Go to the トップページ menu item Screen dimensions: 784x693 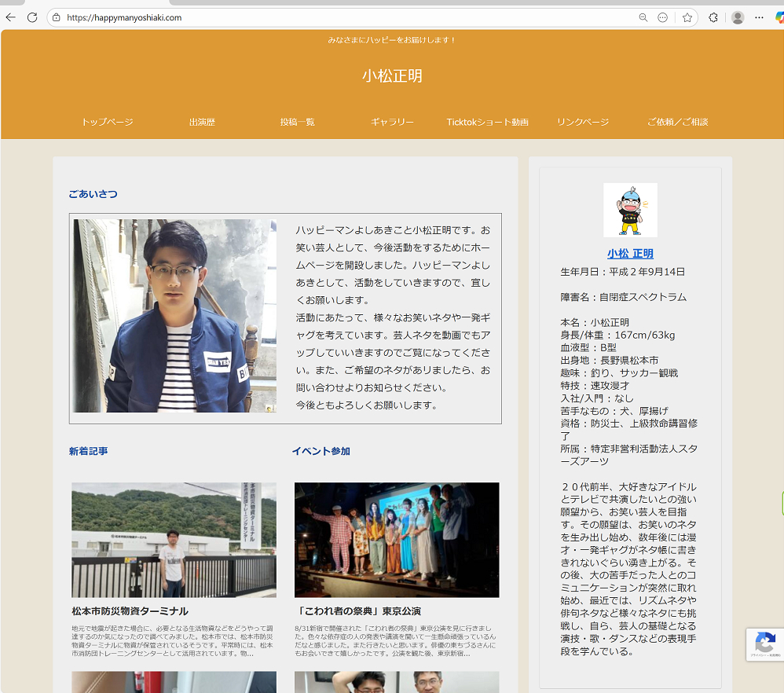[107, 122]
